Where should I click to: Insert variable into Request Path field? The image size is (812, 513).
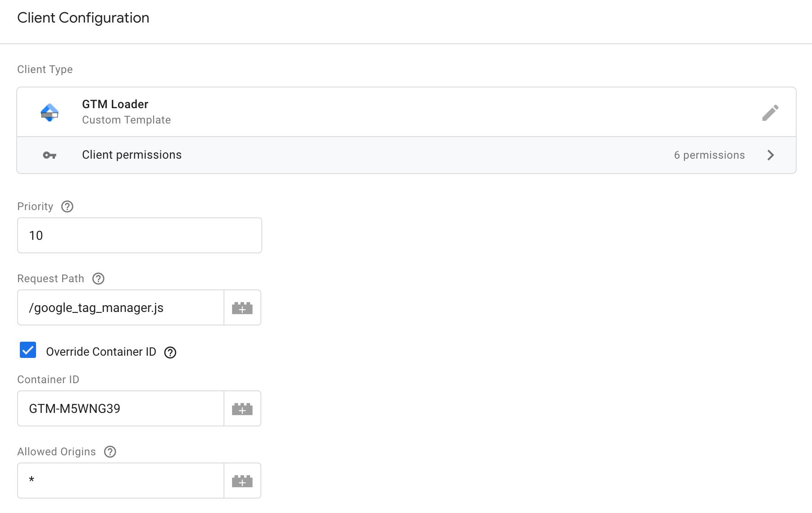(x=242, y=307)
